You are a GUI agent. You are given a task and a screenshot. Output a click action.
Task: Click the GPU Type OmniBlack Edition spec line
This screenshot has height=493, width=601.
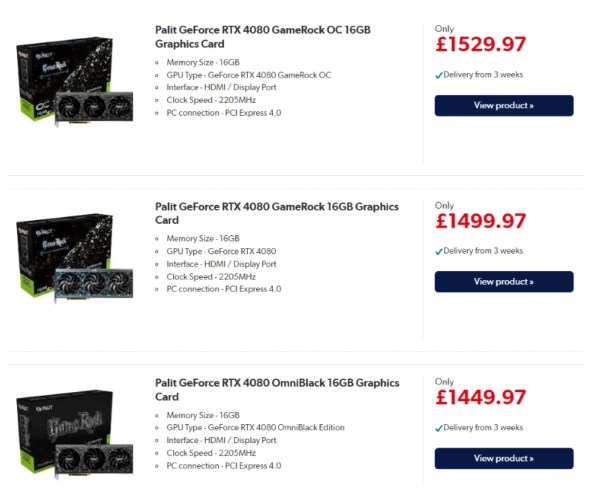(x=255, y=427)
